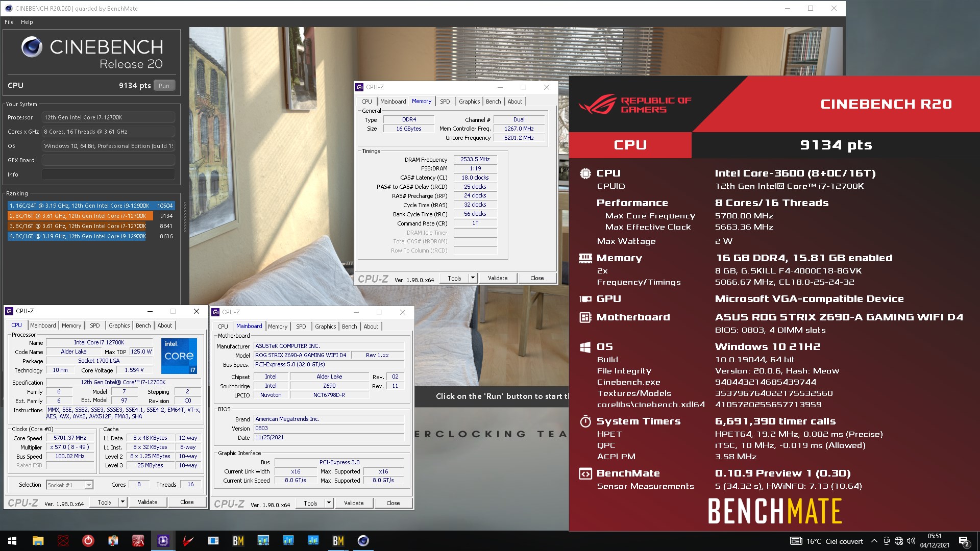
Task: Click the red checkmark-shaped taskbar icon
Action: 188,541
